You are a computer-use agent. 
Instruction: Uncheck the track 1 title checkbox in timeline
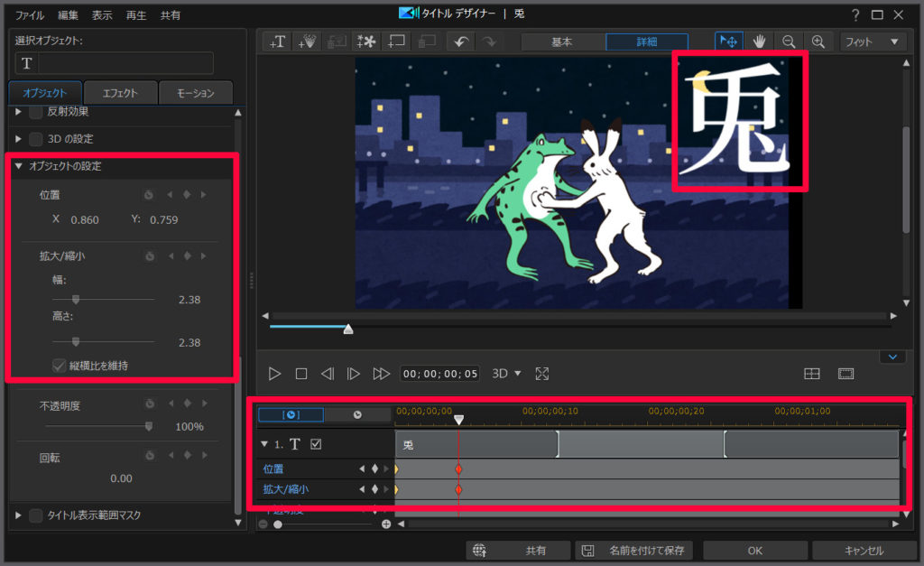(x=316, y=444)
